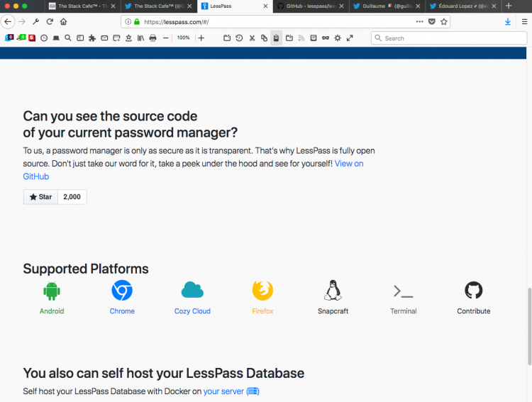Open the Contribute GitHub octocat icon

(x=473, y=290)
